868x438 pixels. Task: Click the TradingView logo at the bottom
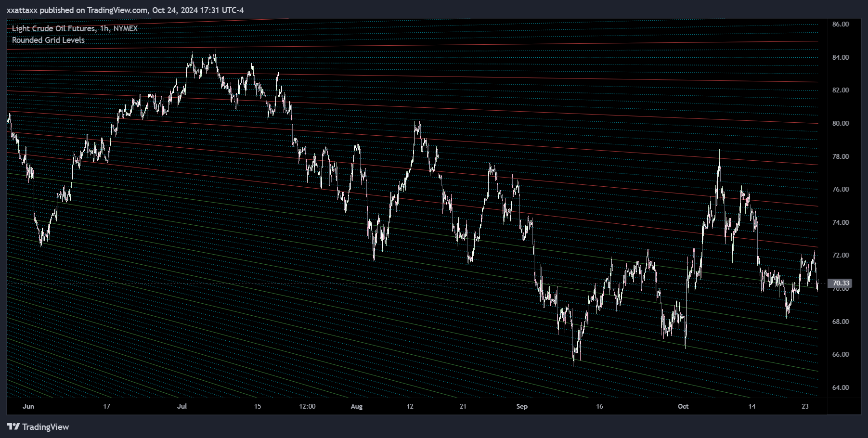coord(38,427)
